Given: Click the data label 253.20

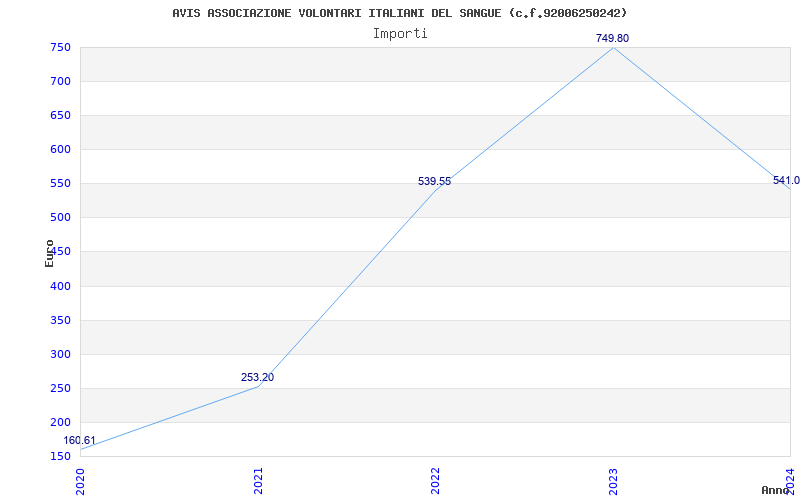Looking at the screenshot, I should point(257,378).
